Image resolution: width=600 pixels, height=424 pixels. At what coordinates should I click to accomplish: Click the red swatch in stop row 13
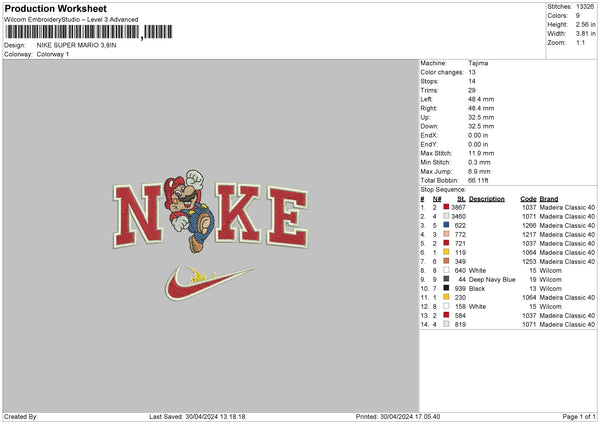[446, 315]
